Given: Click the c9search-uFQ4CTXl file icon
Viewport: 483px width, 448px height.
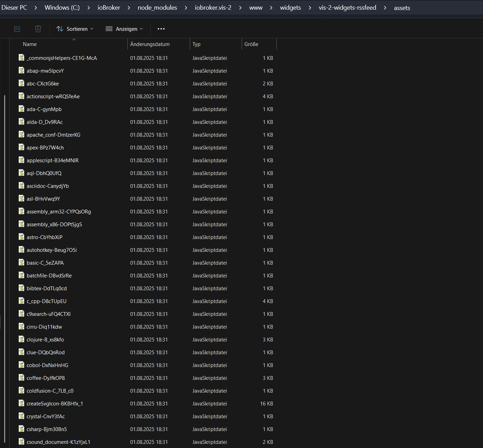Looking at the screenshot, I should click(21, 314).
